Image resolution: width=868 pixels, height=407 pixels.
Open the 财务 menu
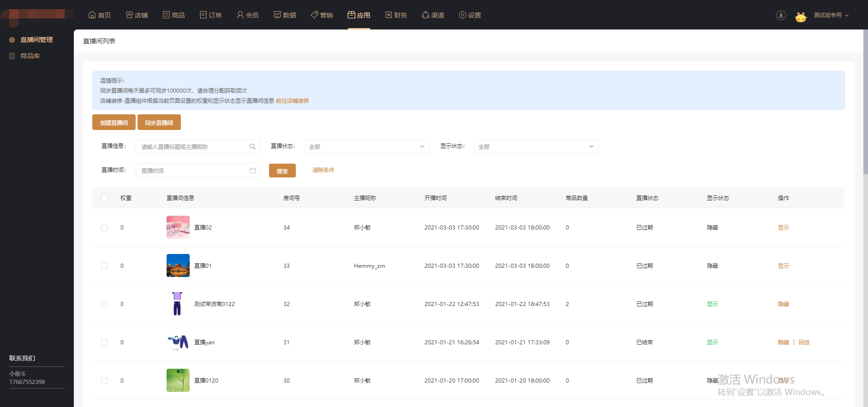(396, 15)
